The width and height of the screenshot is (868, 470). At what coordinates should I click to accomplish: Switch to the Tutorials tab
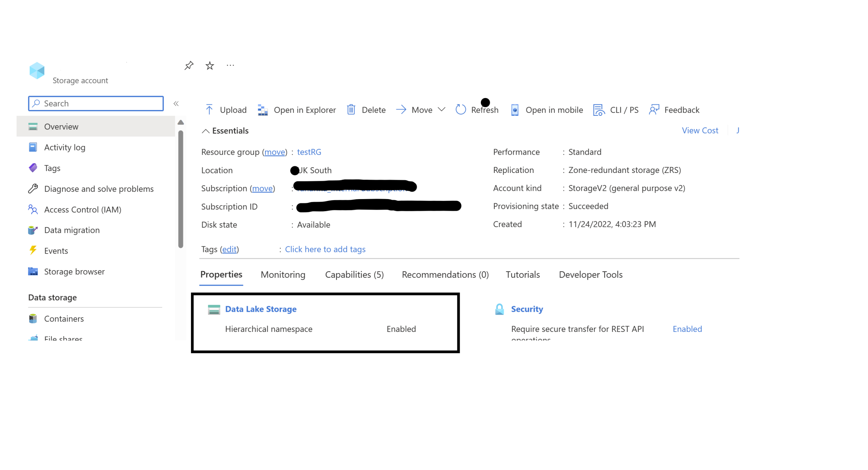[x=522, y=275]
